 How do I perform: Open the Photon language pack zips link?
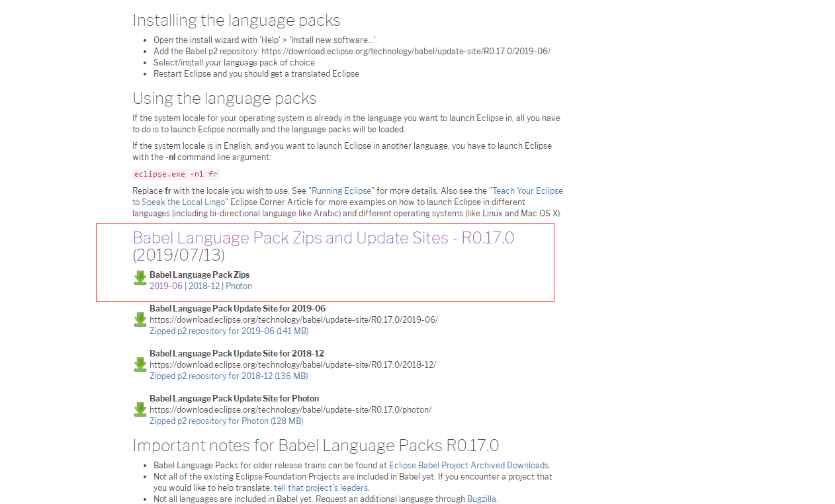point(239,286)
